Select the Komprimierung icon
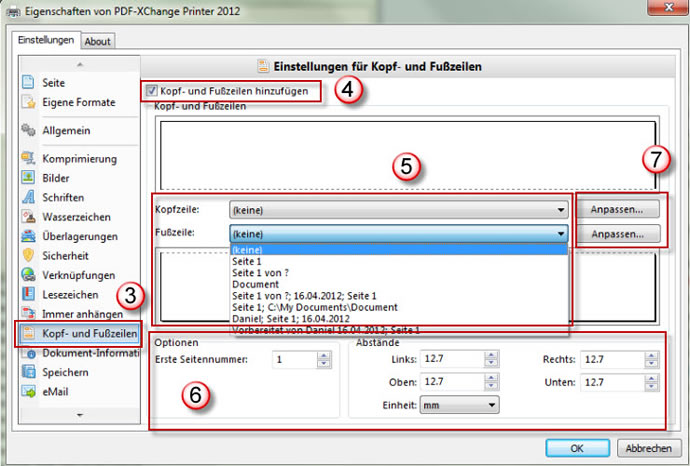 tap(28, 158)
